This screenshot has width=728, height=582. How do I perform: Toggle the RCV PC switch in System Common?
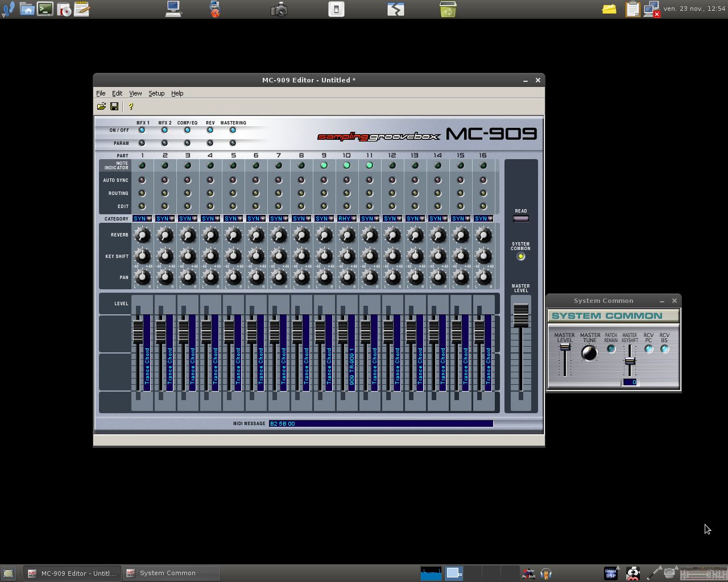pyautogui.click(x=648, y=349)
